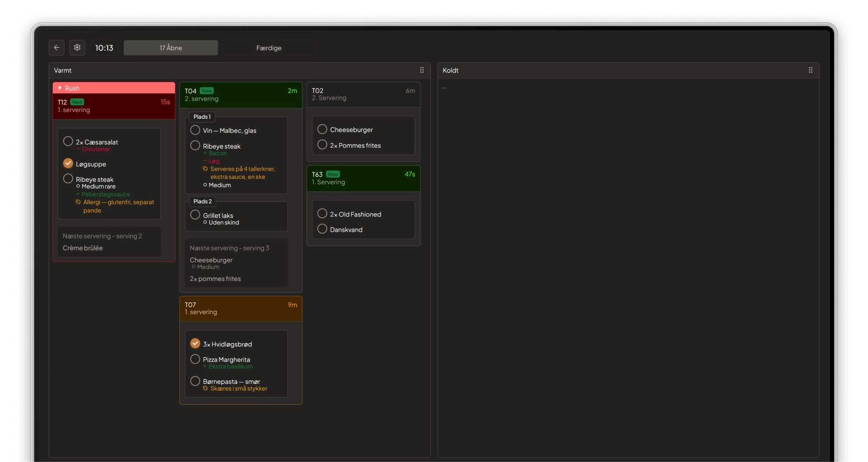
Task: Select the T12 order header
Action: pyautogui.click(x=114, y=106)
